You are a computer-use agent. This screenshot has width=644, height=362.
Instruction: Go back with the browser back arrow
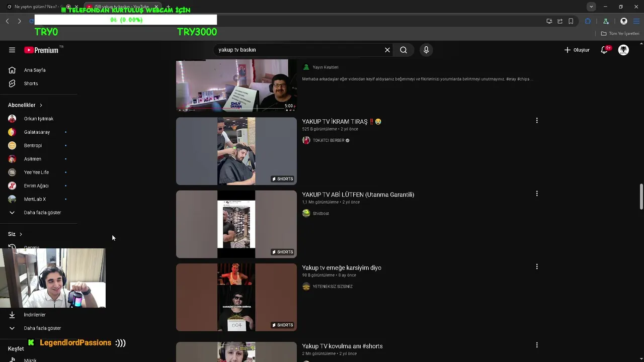coord(7,21)
